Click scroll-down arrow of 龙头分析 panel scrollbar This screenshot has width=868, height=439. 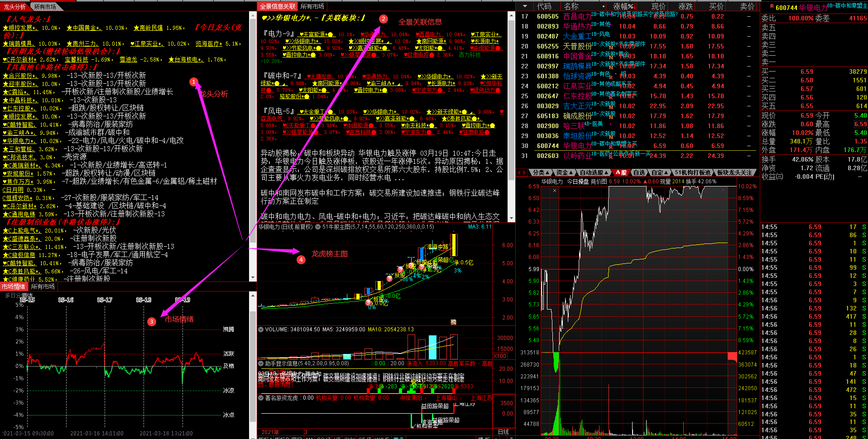pyautogui.click(x=253, y=277)
